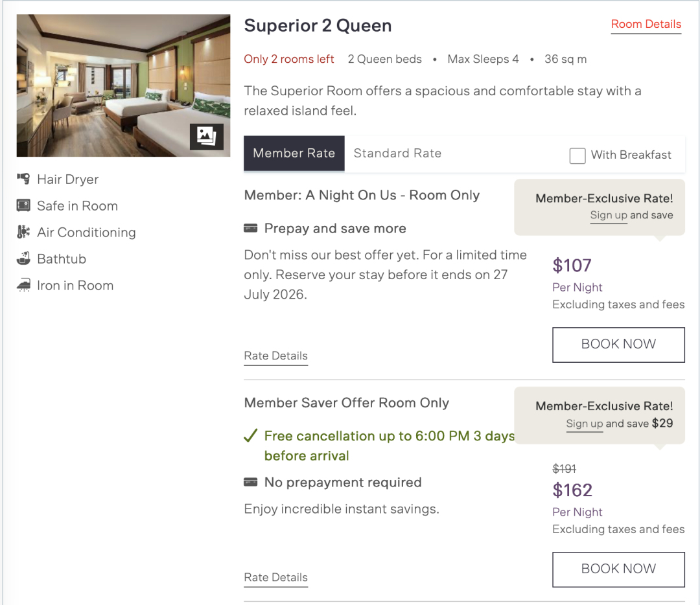
Task: Open the room photo gallery icon
Action: [207, 137]
